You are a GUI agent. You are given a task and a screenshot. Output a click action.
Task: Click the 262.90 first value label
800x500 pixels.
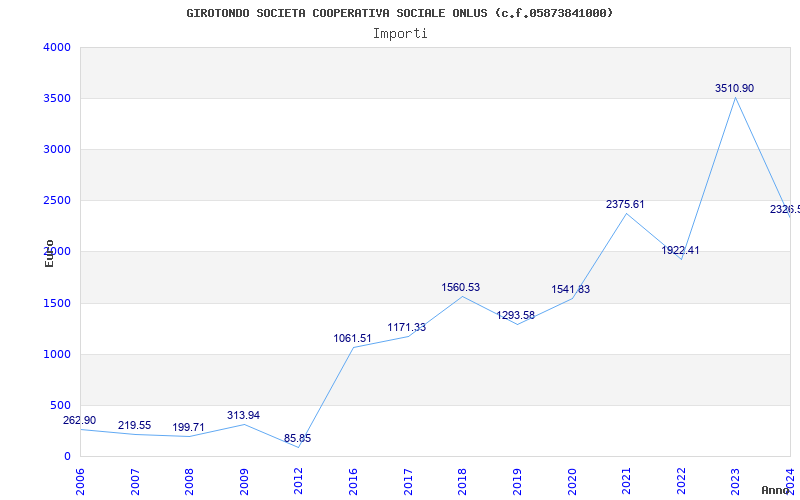click(79, 421)
